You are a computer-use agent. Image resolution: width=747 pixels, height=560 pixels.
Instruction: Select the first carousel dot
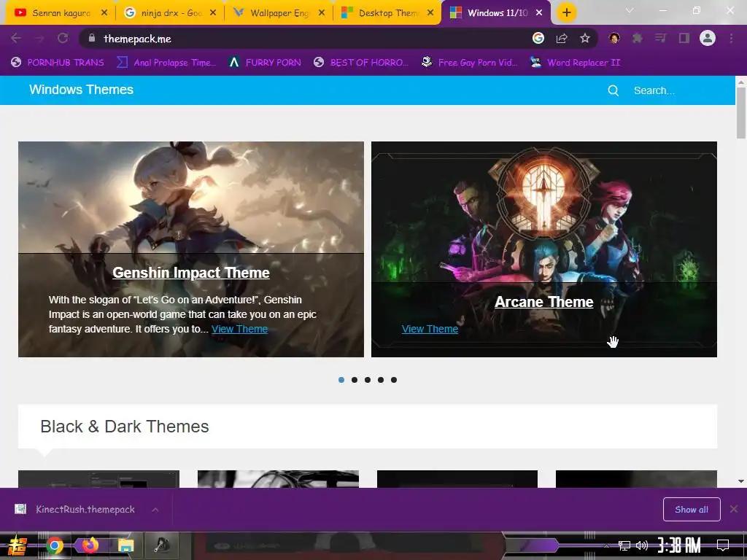click(x=341, y=379)
